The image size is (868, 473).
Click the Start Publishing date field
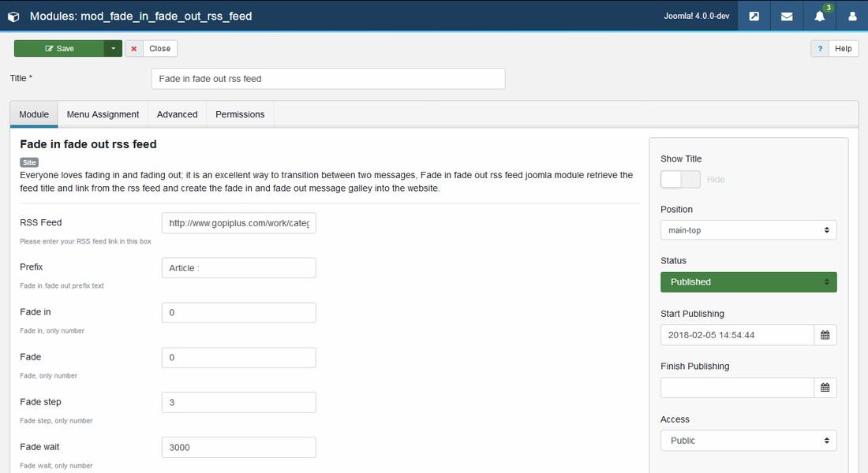(737, 335)
